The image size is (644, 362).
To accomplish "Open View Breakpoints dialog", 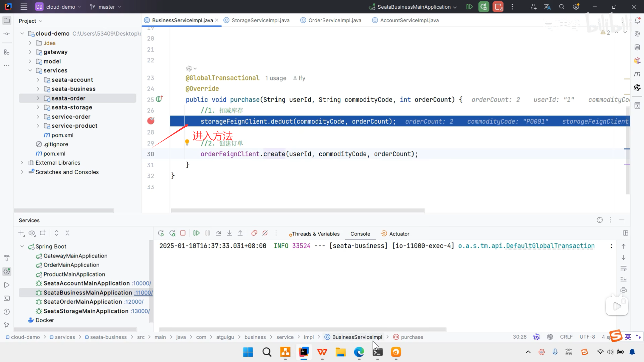I will coord(254,233).
